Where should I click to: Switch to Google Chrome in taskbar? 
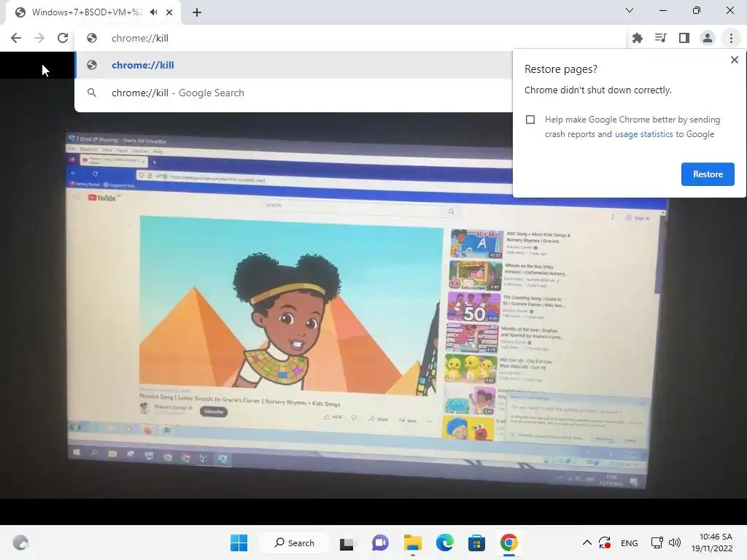pos(508,542)
